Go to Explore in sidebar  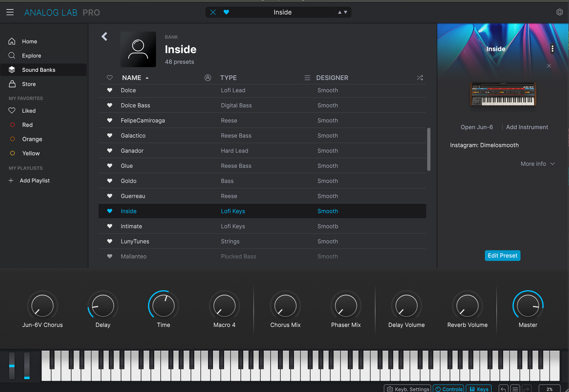tap(31, 56)
